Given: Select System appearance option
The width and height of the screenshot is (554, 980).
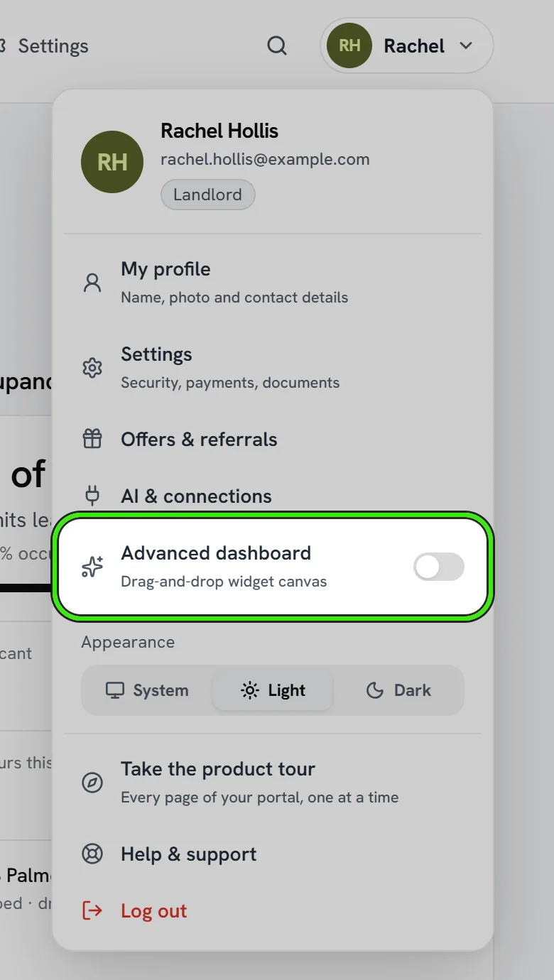Looking at the screenshot, I should click(148, 690).
